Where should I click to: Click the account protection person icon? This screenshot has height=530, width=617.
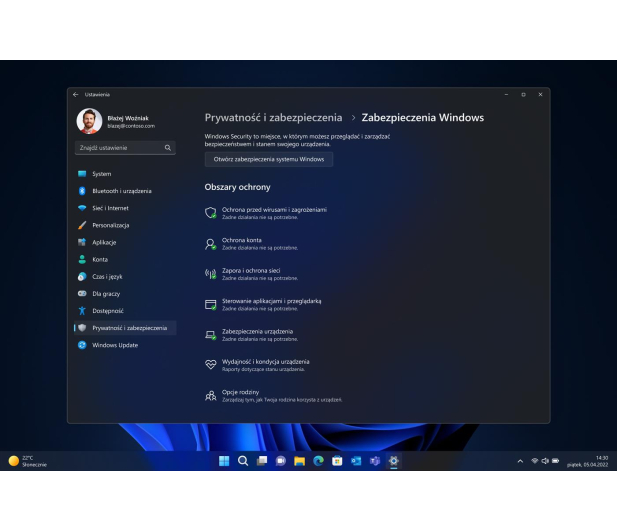point(211,244)
